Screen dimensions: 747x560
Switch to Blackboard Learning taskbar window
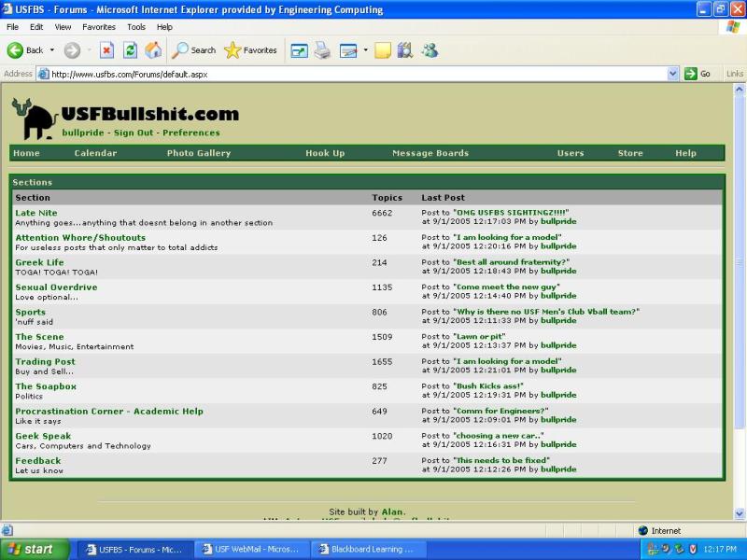368,549
